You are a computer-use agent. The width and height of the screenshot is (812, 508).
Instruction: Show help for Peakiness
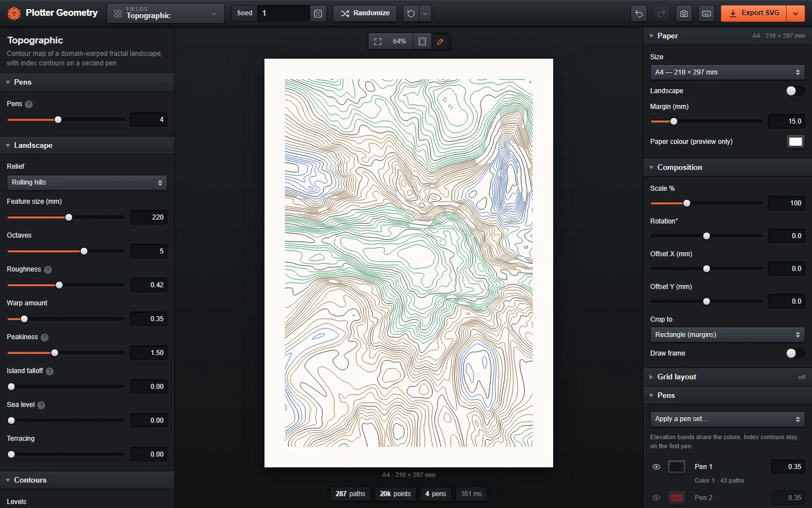coord(45,338)
